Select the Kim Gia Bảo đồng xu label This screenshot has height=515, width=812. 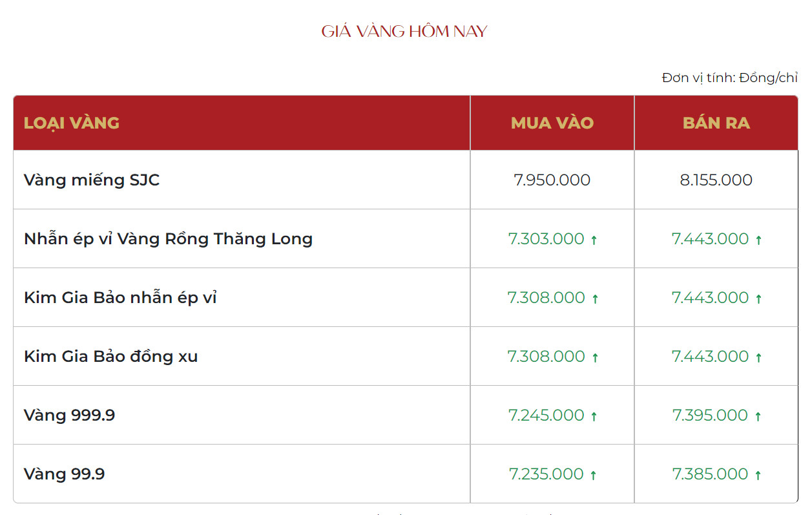pos(110,356)
